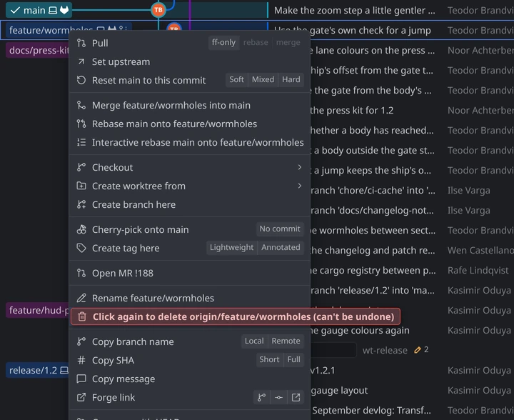Copy commit message

point(190,379)
